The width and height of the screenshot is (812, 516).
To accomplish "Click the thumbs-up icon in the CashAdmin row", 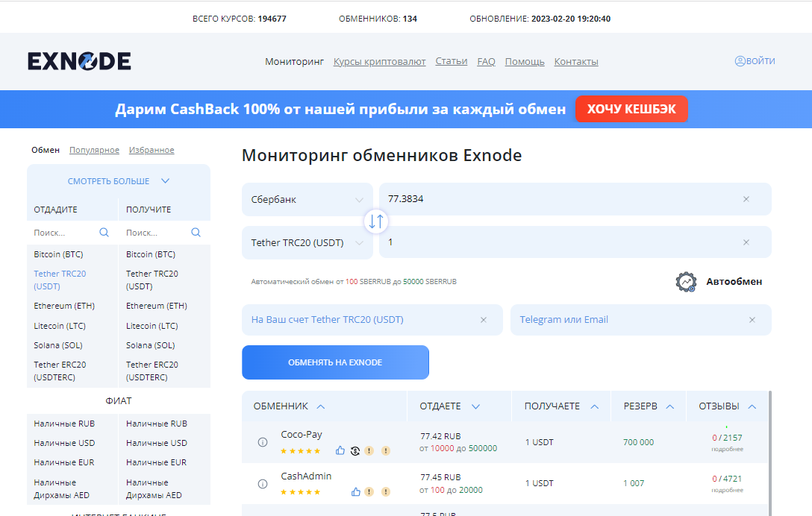I will [356, 491].
